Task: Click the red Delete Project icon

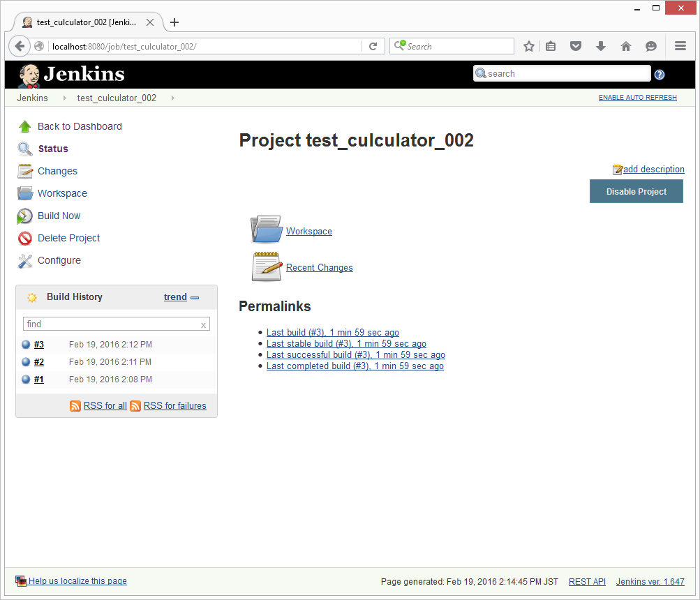Action: pos(25,239)
